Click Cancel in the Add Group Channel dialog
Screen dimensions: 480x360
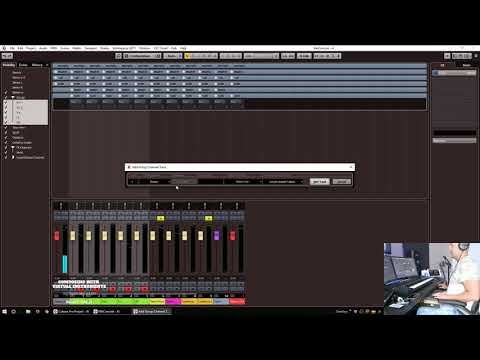pyautogui.click(x=342, y=182)
